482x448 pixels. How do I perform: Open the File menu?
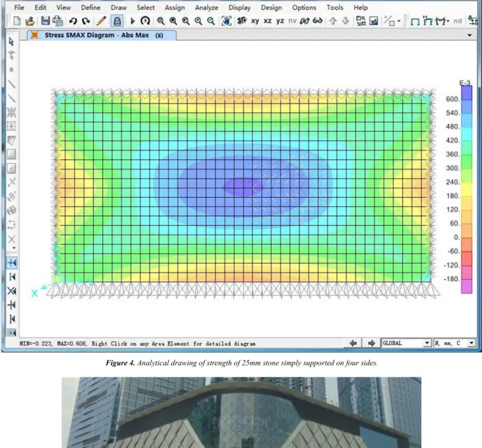19,7
